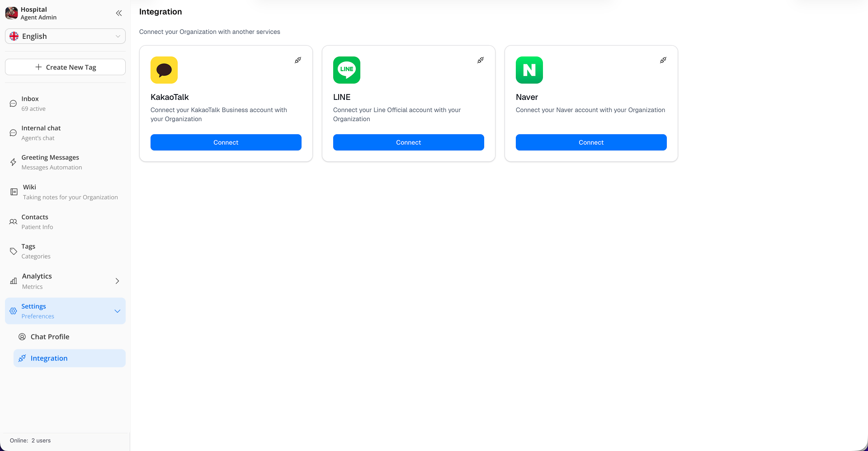Open the Wiki notes icon

click(x=13, y=191)
